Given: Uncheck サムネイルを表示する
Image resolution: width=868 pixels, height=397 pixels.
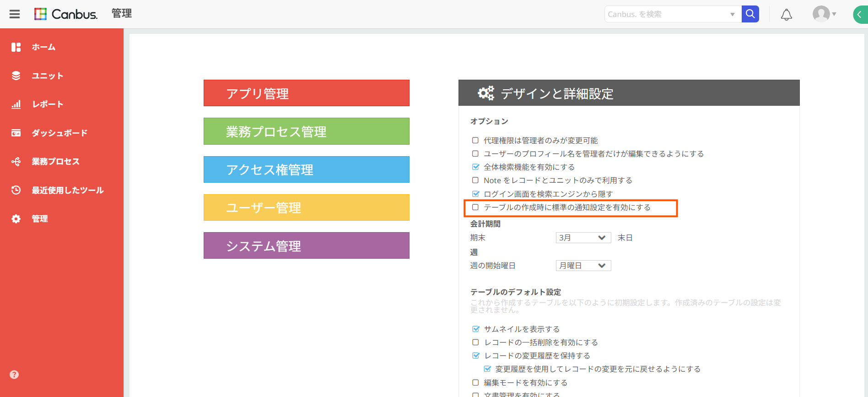Looking at the screenshot, I should 475,329.
